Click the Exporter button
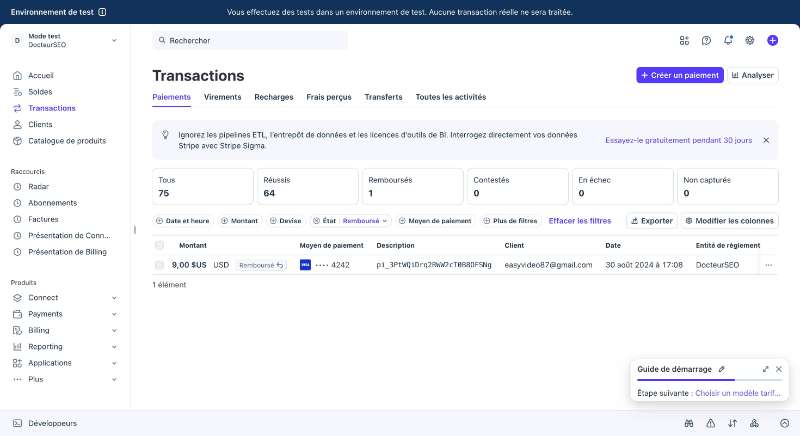 coord(652,221)
